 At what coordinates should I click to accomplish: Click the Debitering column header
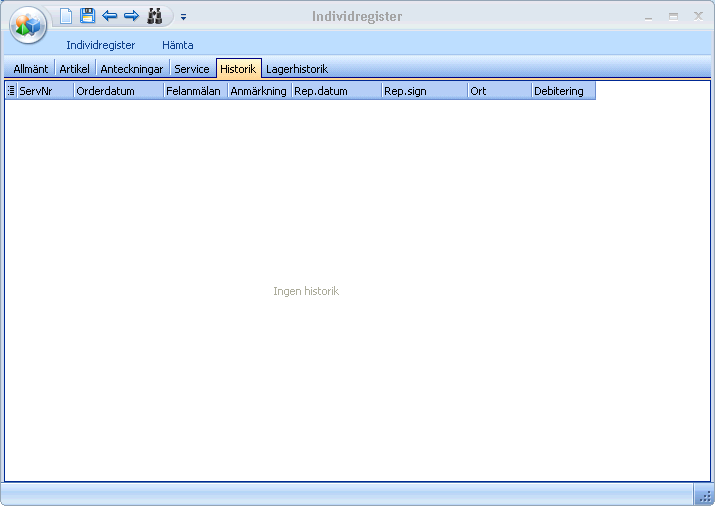[x=563, y=91]
